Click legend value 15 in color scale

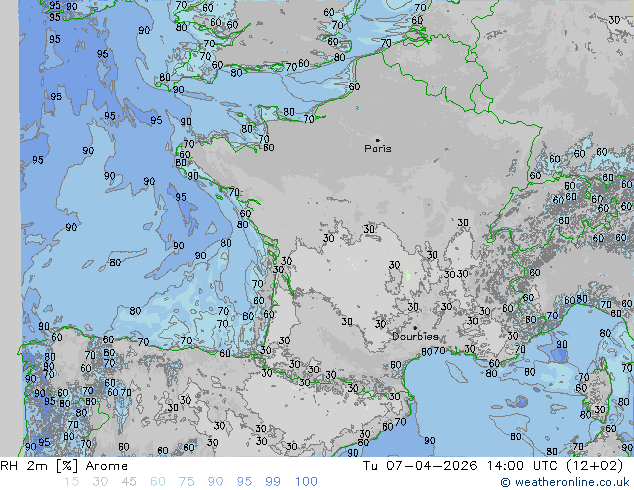pyautogui.click(x=71, y=482)
